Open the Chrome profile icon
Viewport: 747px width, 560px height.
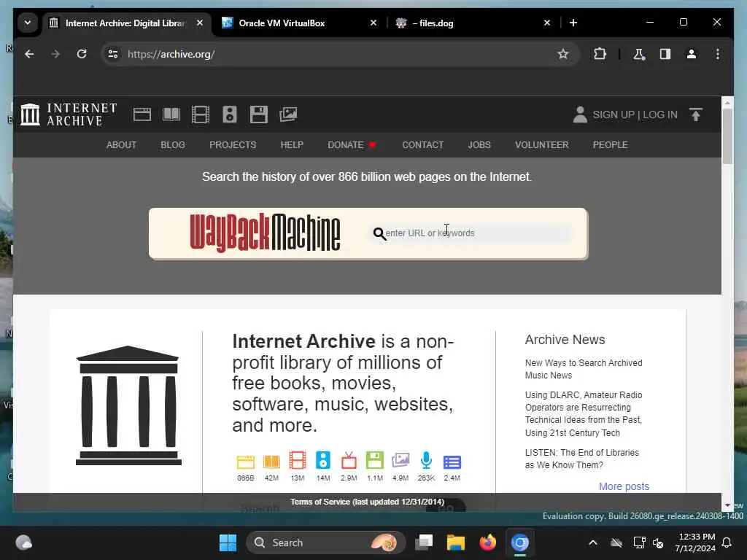coord(692,54)
